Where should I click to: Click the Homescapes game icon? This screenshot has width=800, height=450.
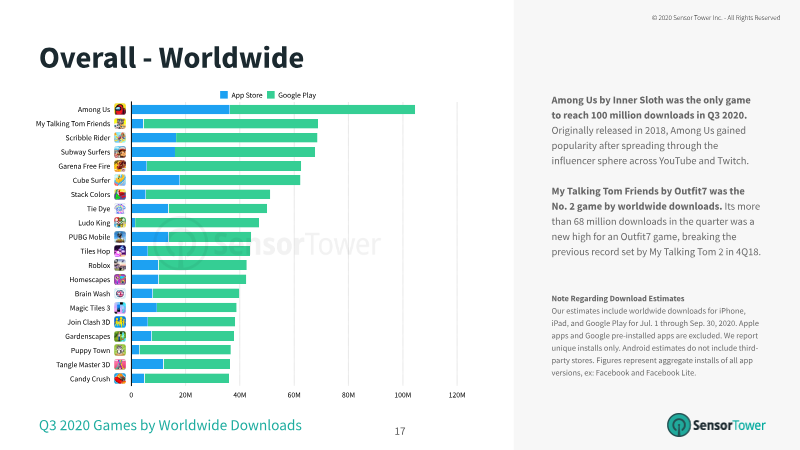120,280
